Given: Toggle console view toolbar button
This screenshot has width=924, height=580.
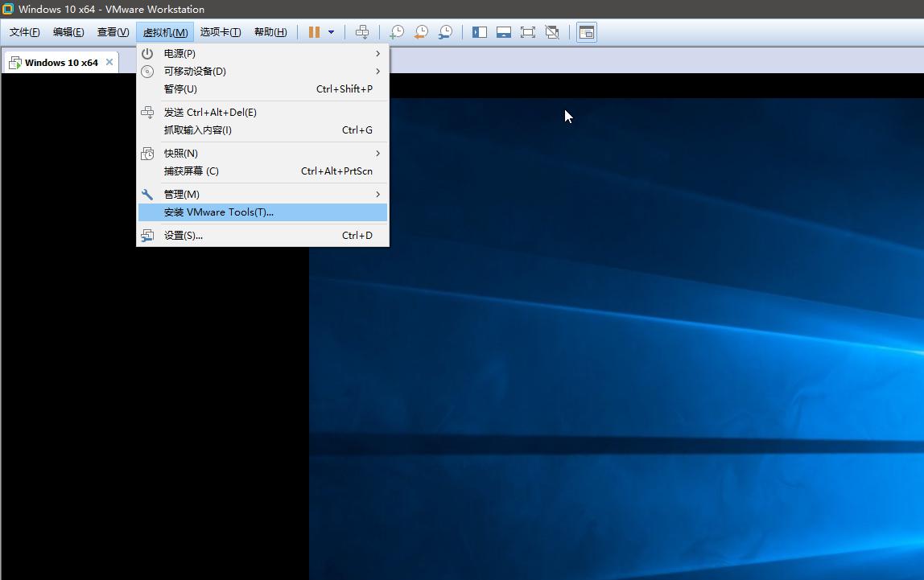Looking at the screenshot, I should tap(586, 32).
